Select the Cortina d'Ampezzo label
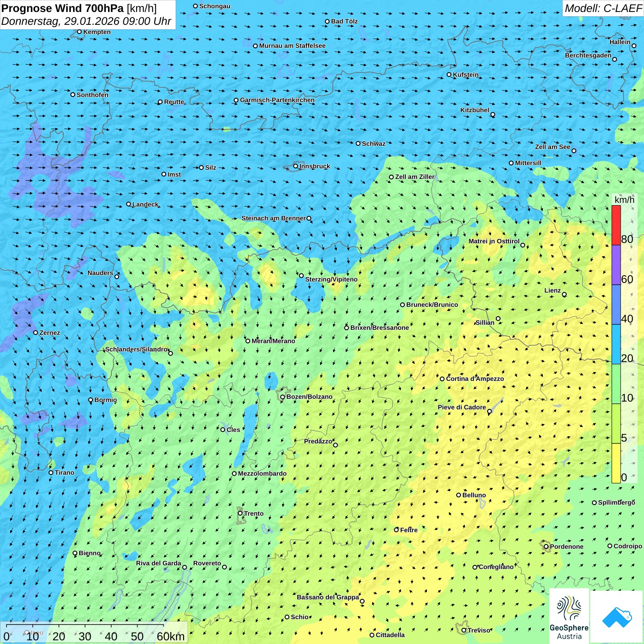The image size is (644, 644). tap(475, 379)
